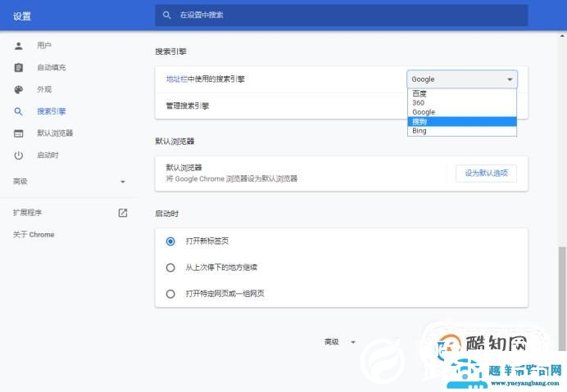Viewport: 567px width, 392px height.
Task: Choose Bing from the search engine list
Action: [x=462, y=131]
